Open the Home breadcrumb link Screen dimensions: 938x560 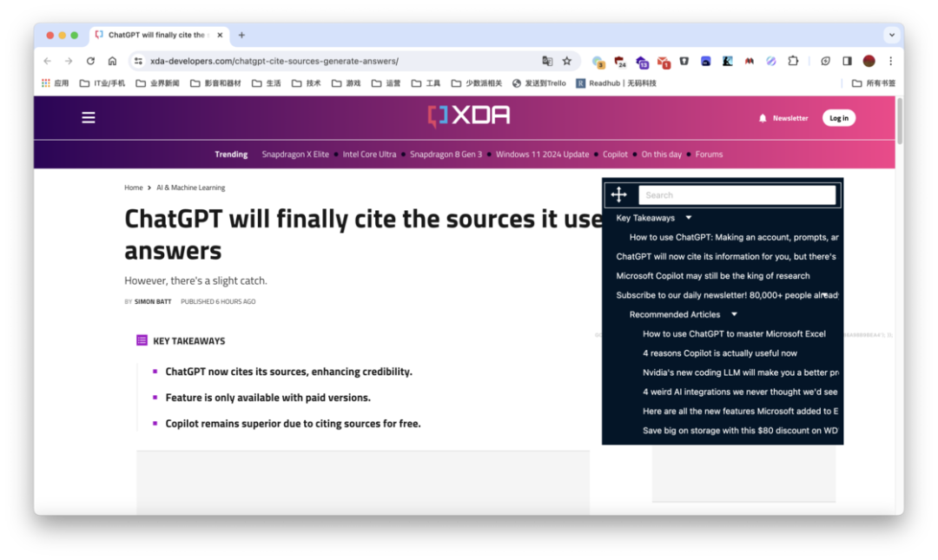[x=134, y=188]
